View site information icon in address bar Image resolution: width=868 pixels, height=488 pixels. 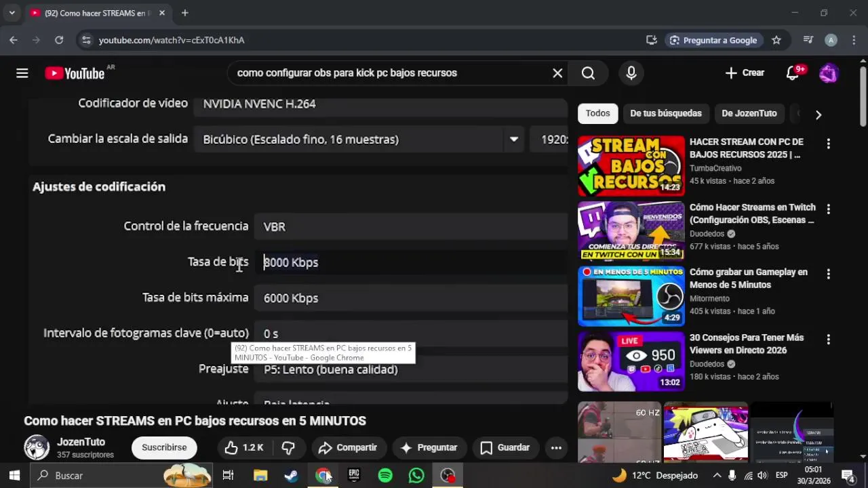pyautogui.click(x=86, y=40)
